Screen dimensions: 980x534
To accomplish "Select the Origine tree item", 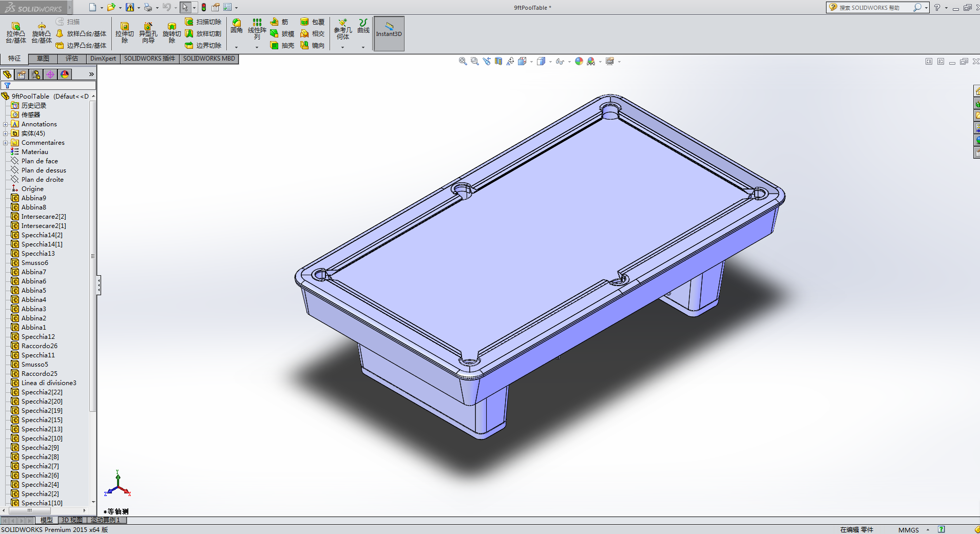I will click(32, 189).
